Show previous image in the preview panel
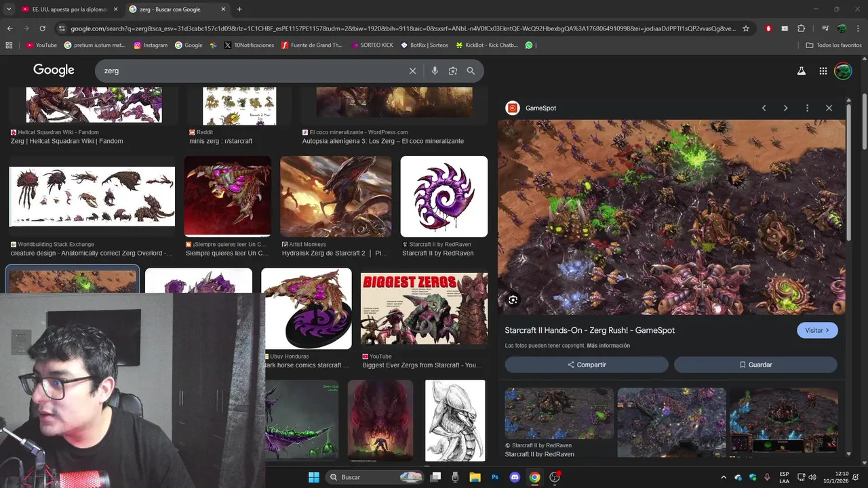Screen dimensions: 868x488 (764, 108)
